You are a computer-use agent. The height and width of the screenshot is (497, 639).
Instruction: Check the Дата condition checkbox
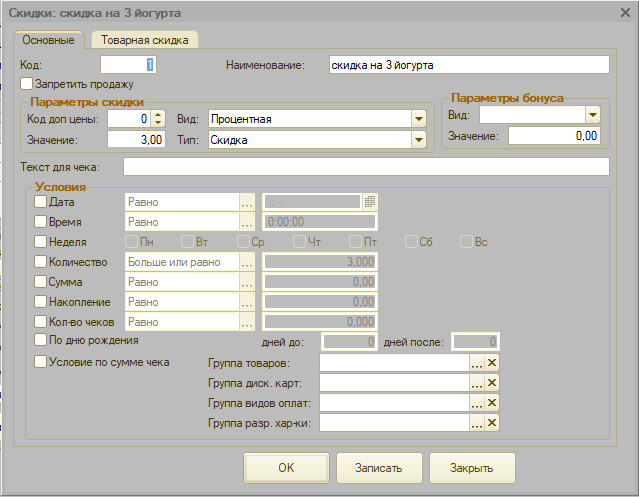coord(41,202)
